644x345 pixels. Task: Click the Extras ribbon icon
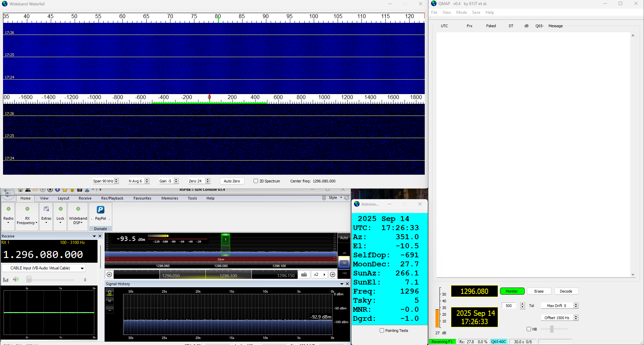tap(46, 209)
